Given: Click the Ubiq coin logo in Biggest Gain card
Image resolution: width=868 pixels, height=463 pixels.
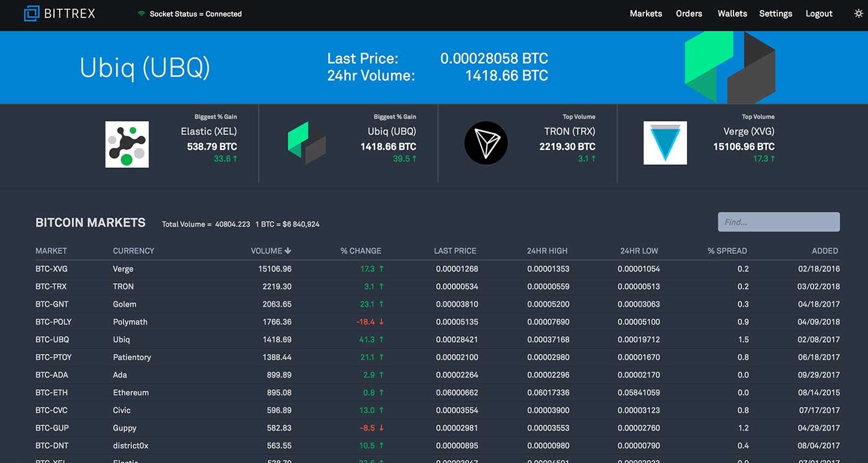Looking at the screenshot, I should click(307, 143).
